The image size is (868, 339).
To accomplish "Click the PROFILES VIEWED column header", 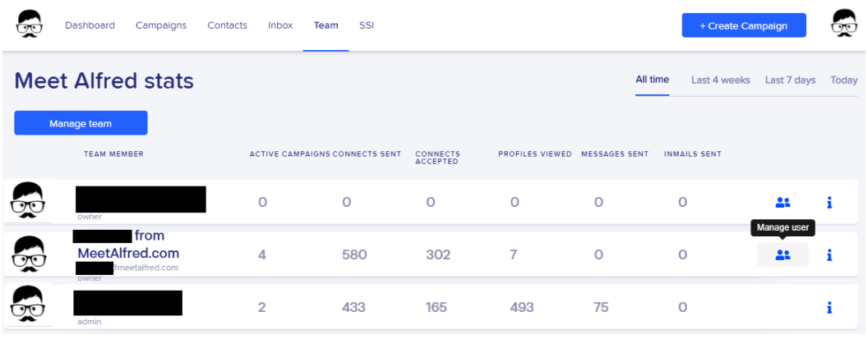I will tap(535, 154).
